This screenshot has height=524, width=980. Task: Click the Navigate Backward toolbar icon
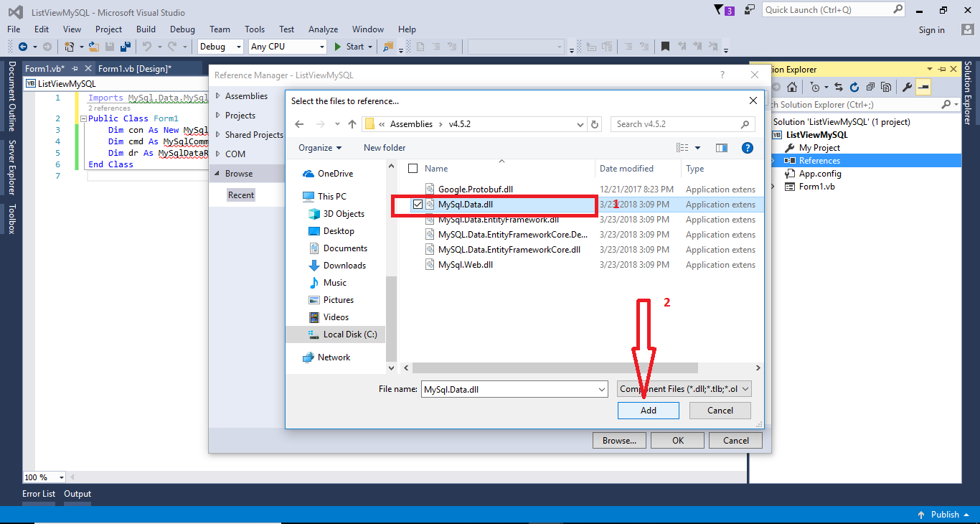tap(22, 47)
